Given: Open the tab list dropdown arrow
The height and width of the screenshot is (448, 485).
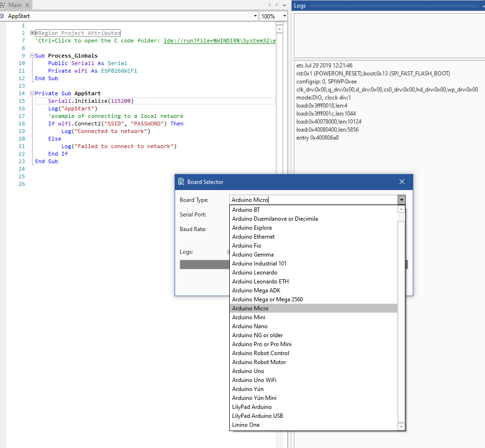Looking at the screenshot, I should pyautogui.click(x=284, y=5).
